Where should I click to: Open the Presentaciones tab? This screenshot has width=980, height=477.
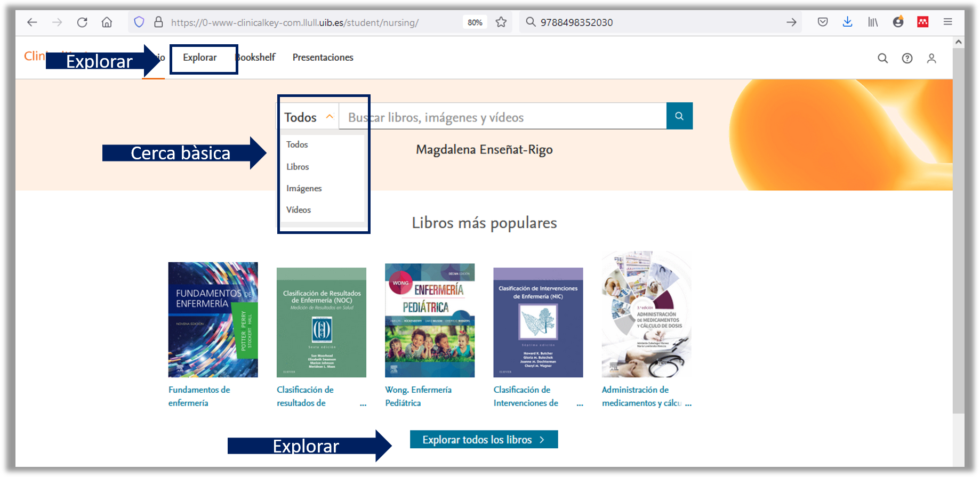[x=323, y=58]
